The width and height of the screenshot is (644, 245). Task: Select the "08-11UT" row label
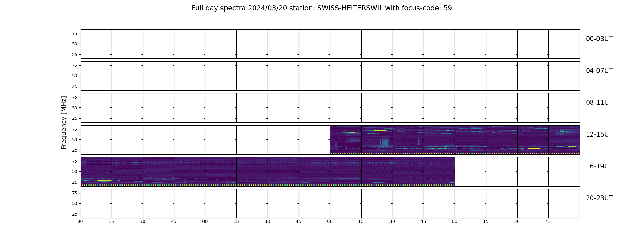[x=599, y=103]
